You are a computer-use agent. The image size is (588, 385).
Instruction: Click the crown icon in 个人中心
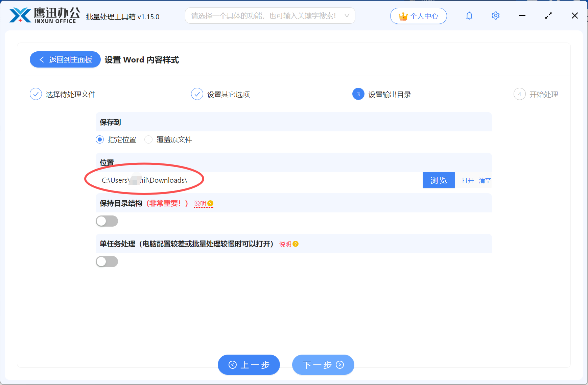pyautogui.click(x=403, y=16)
